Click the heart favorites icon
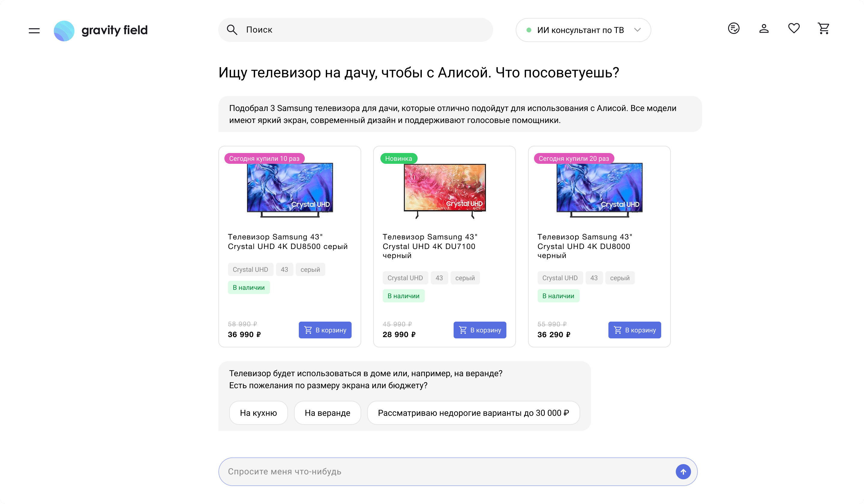 pyautogui.click(x=793, y=29)
